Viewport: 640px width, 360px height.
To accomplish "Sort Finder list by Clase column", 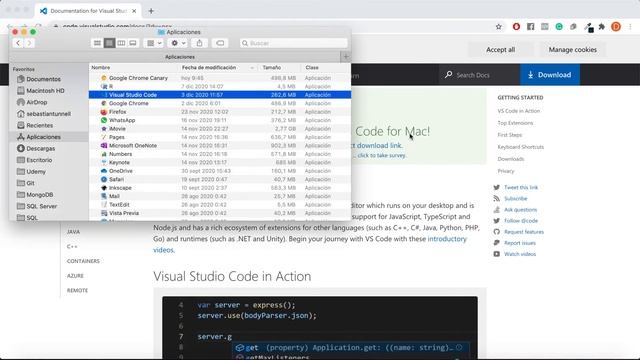I will 312,67.
